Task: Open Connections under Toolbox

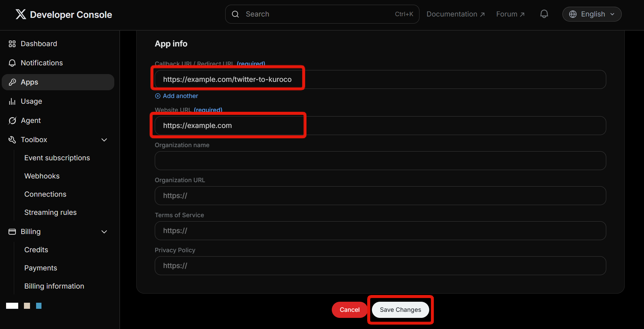Action: pos(45,194)
